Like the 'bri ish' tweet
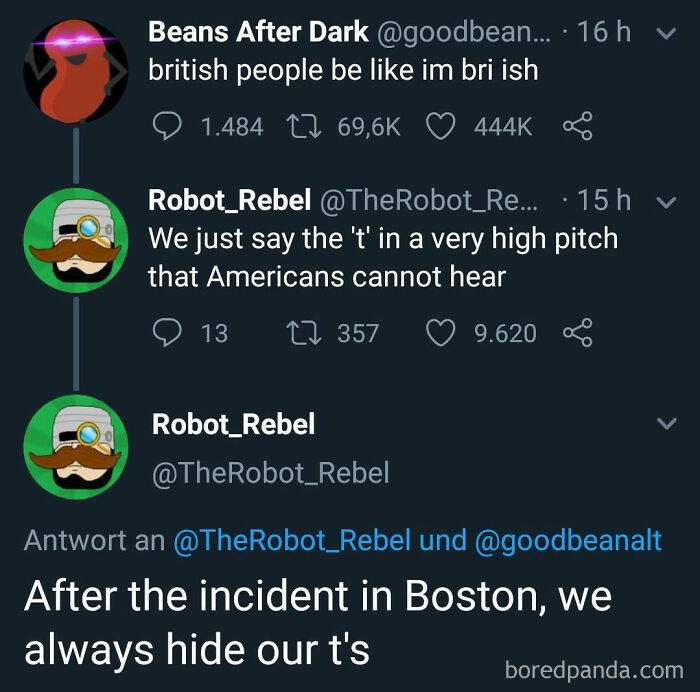This screenshot has width=700, height=692. click(443, 126)
